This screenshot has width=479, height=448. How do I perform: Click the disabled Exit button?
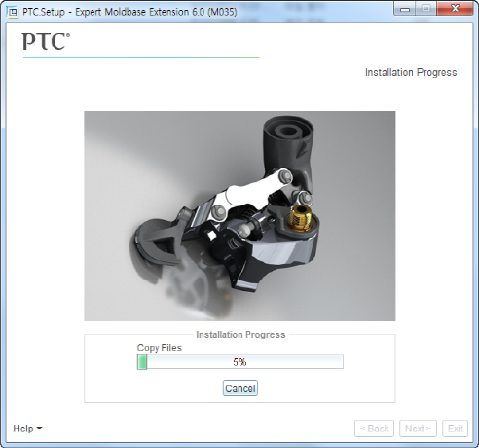[455, 429]
